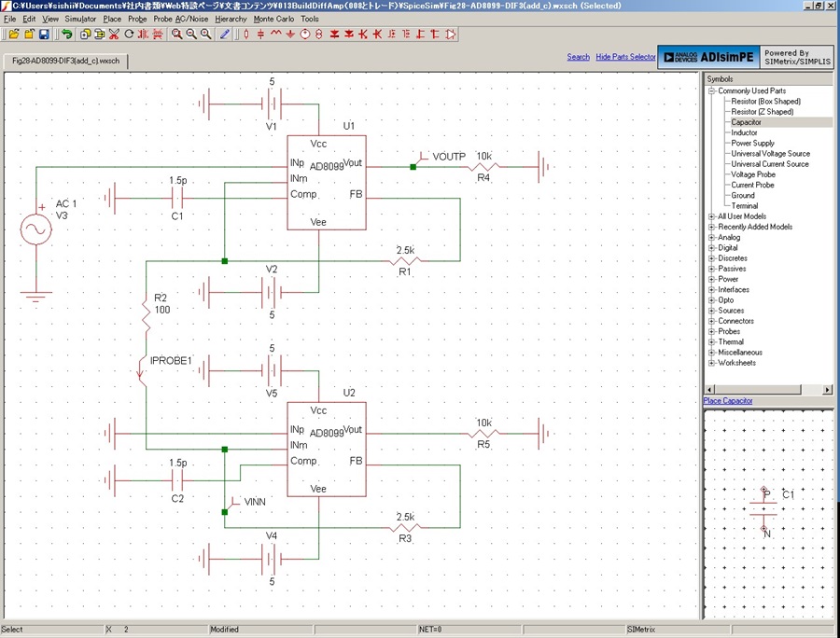Open the File menu
The width and height of the screenshot is (840, 638).
tap(9, 19)
